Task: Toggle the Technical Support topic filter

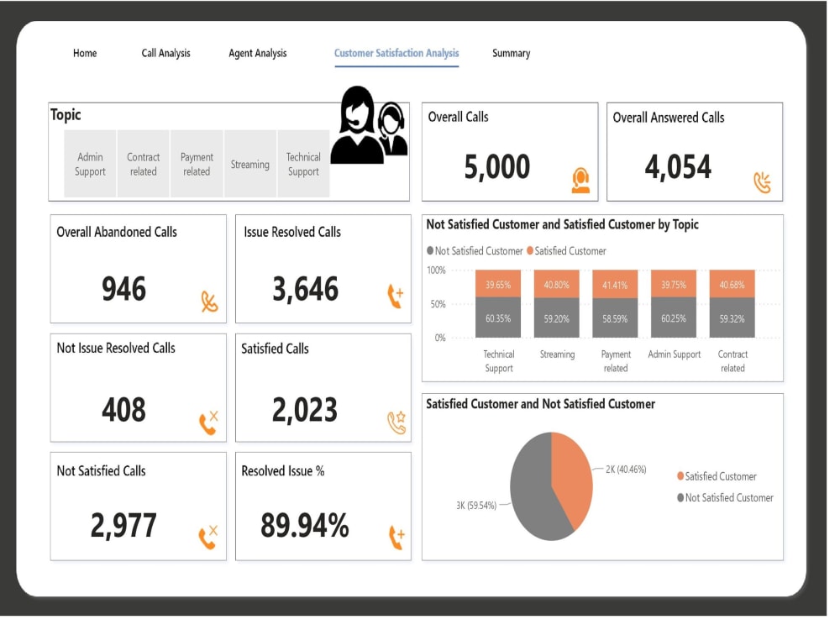Action: [x=303, y=164]
